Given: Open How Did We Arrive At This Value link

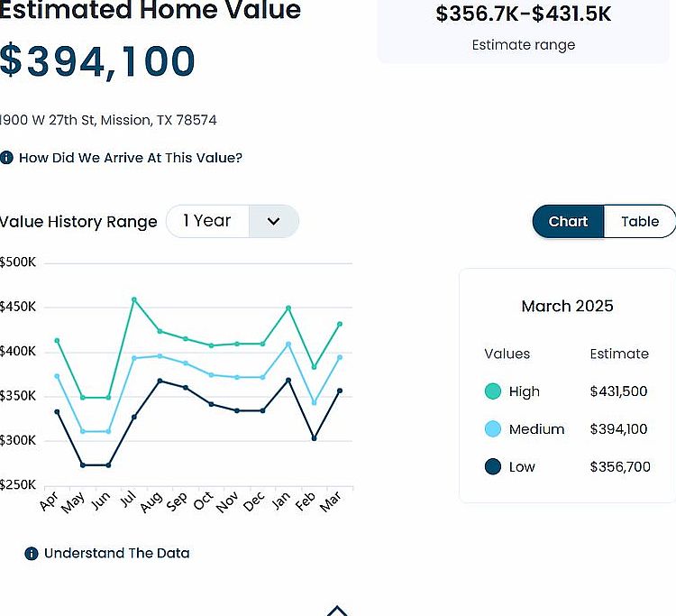Looking at the screenshot, I should click(x=130, y=158).
